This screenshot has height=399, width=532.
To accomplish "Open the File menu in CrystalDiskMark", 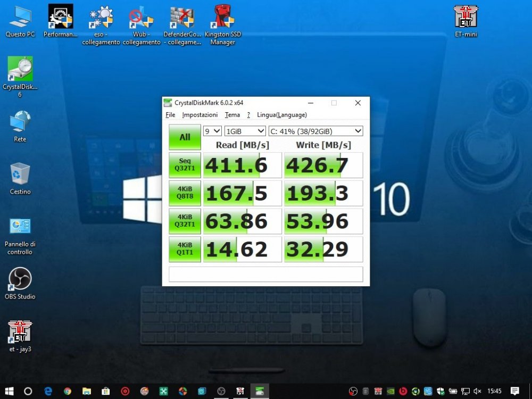I will (170, 115).
